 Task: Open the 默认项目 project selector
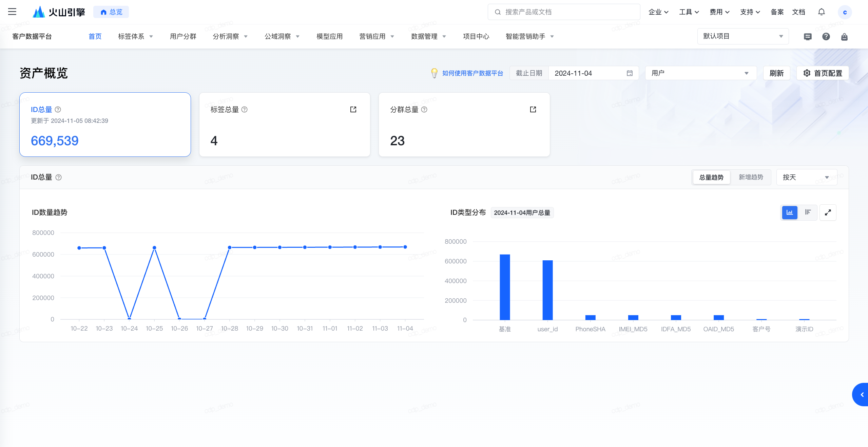coord(743,36)
